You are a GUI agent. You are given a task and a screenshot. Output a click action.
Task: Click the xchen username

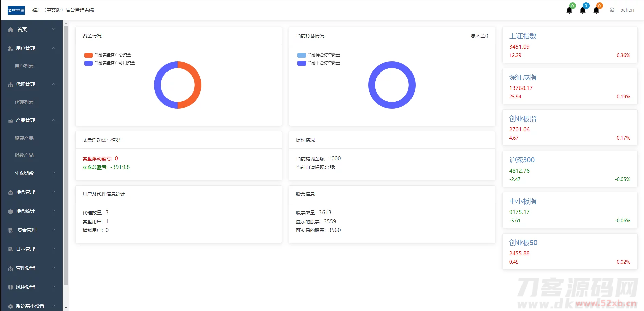coord(627,10)
